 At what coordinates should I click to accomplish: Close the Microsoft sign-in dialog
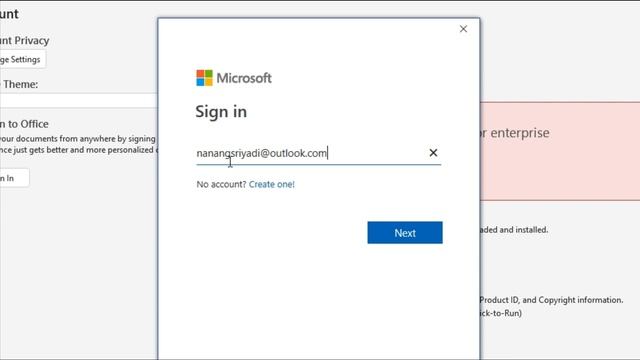pyautogui.click(x=463, y=29)
